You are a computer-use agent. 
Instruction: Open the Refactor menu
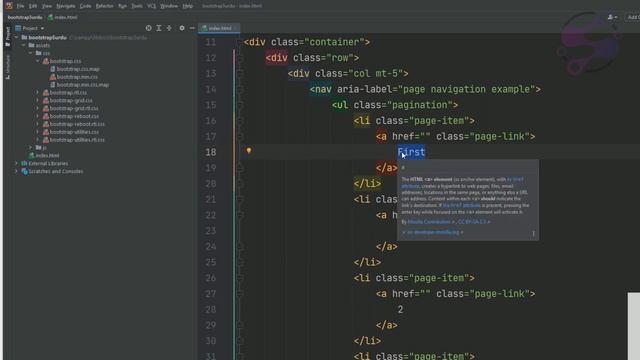point(104,6)
